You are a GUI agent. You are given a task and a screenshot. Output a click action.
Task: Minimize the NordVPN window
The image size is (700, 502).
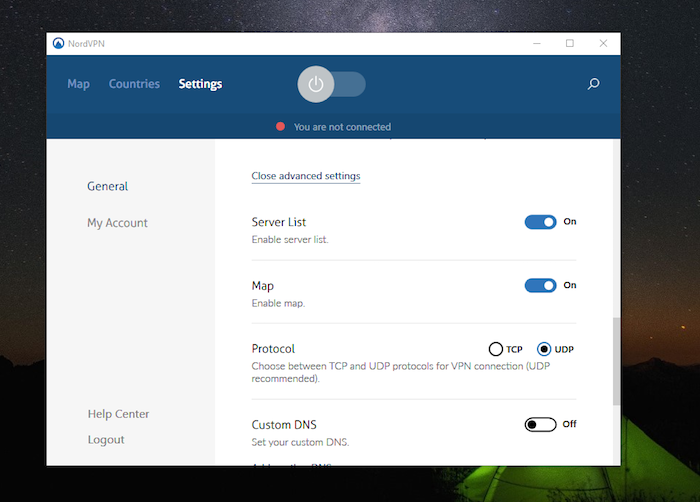click(x=537, y=43)
